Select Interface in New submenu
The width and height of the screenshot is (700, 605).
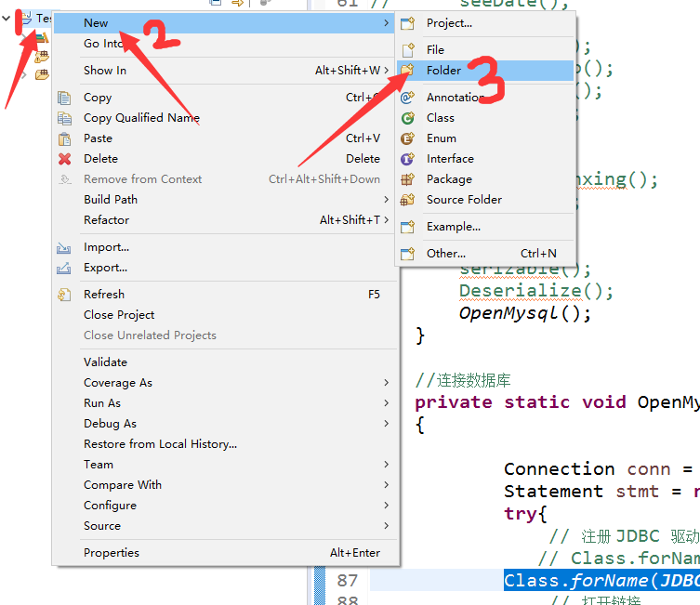pos(485,159)
